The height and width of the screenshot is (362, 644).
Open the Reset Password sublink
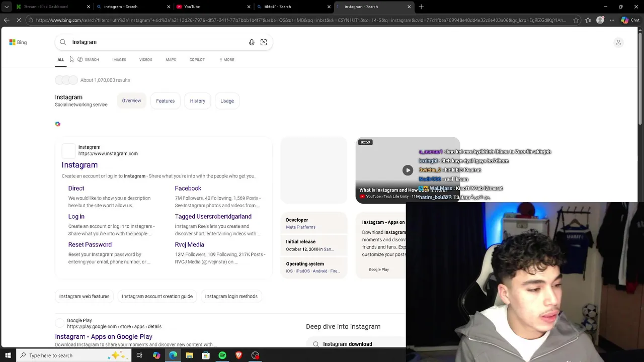tap(90, 244)
